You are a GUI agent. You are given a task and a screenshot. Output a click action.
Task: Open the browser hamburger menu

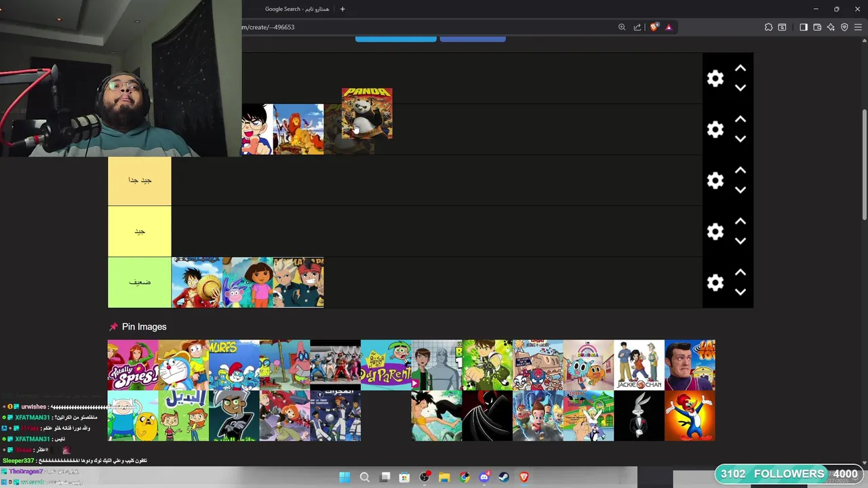click(859, 27)
